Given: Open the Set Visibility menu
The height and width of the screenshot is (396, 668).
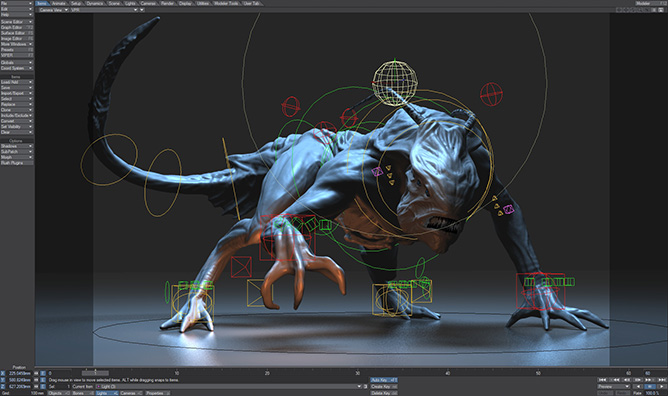Looking at the screenshot, I should pyautogui.click(x=17, y=126).
